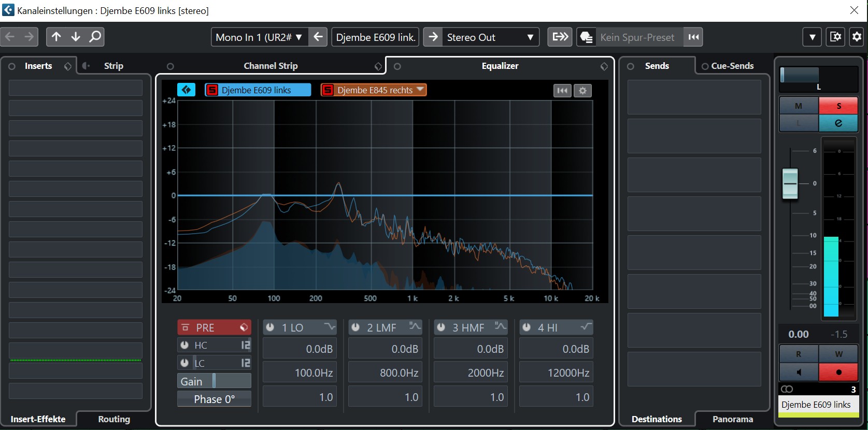
Task: Activate EQ band 4 HI power
Action: [527, 327]
